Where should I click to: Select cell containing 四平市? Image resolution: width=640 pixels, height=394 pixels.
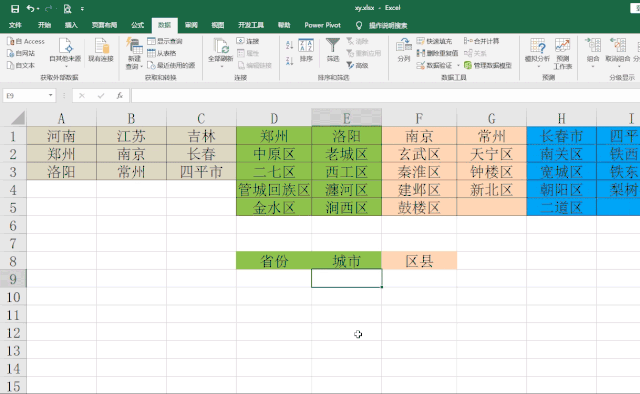point(201,171)
